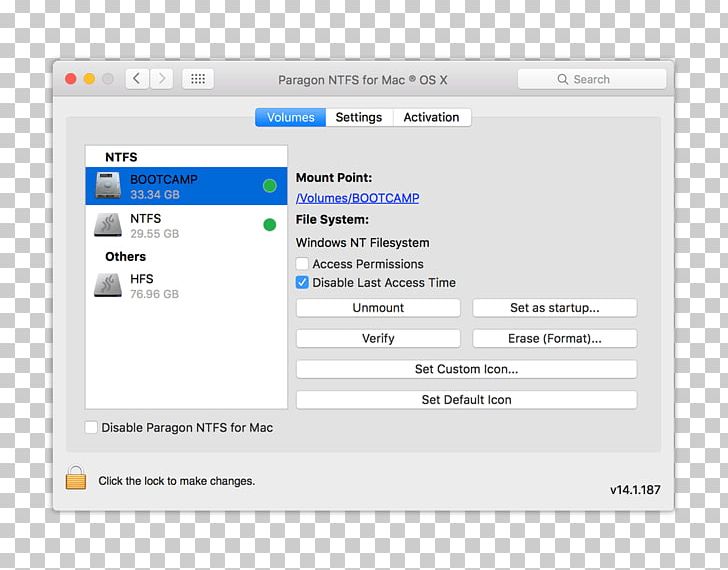Click the back navigation arrow
728x570 pixels.
click(x=137, y=79)
